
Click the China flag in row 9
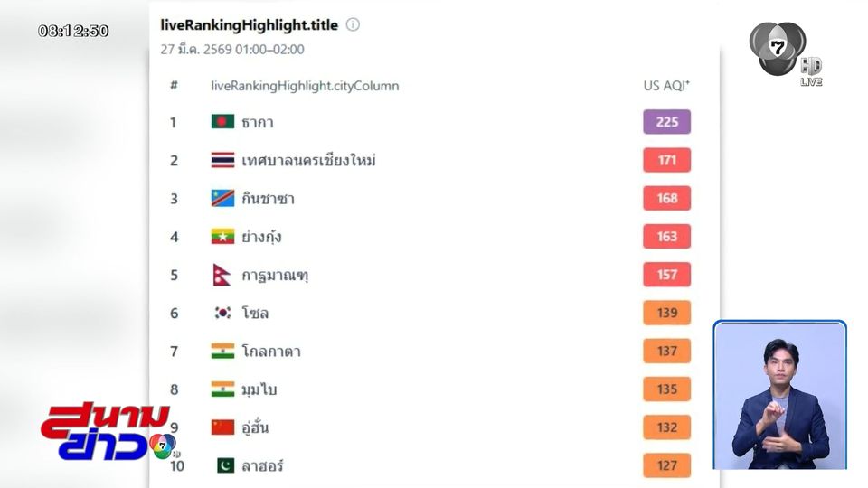(x=222, y=427)
